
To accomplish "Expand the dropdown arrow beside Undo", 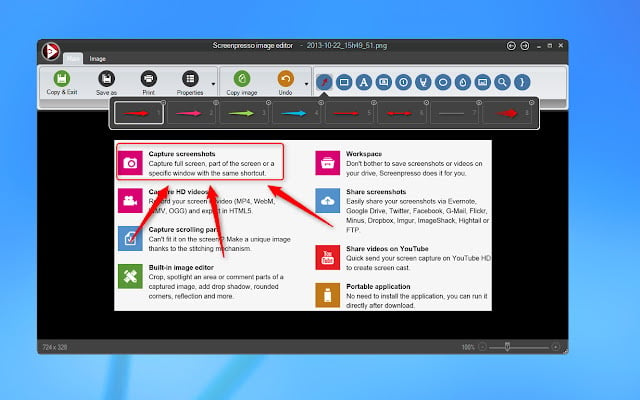I will point(307,84).
